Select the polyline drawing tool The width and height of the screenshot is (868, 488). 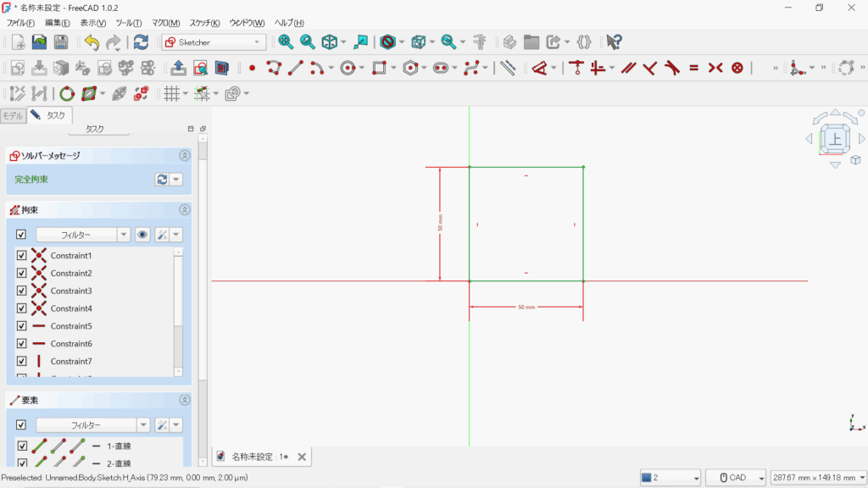pos(274,68)
